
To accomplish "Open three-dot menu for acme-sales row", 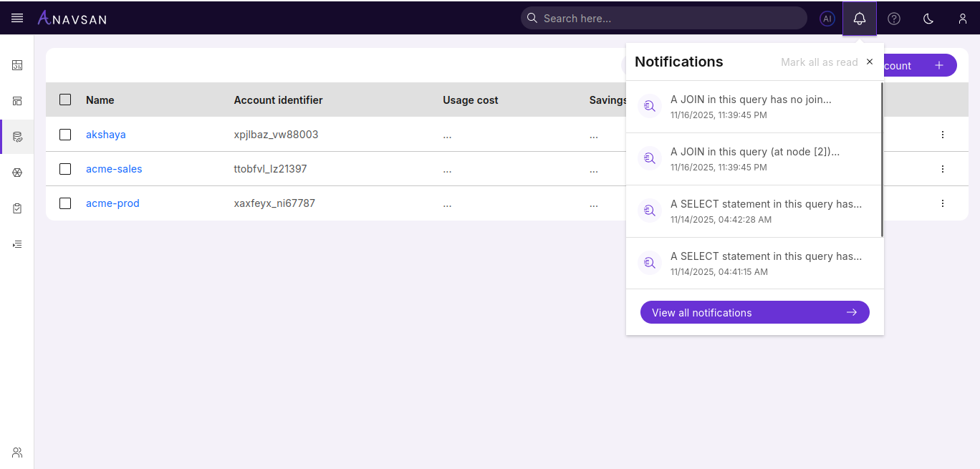I will pyautogui.click(x=943, y=169).
